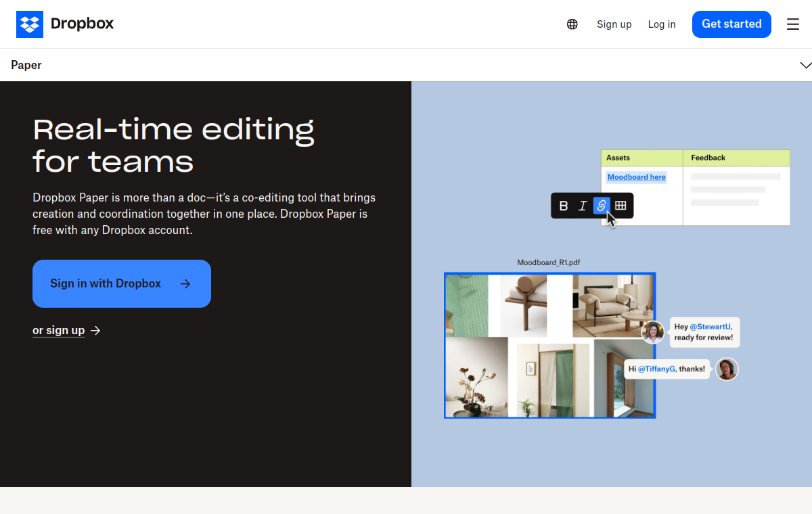Click the wooden chair moodboard image
The width and height of the screenshot is (812, 514).
pyautogui.click(x=523, y=306)
